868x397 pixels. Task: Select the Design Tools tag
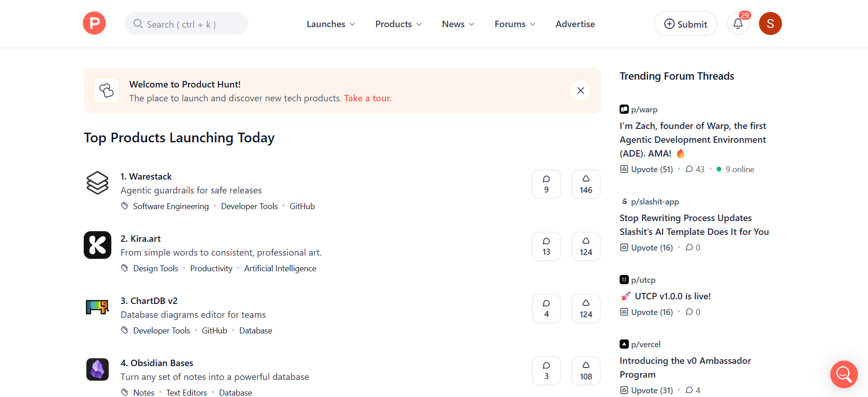(155, 269)
